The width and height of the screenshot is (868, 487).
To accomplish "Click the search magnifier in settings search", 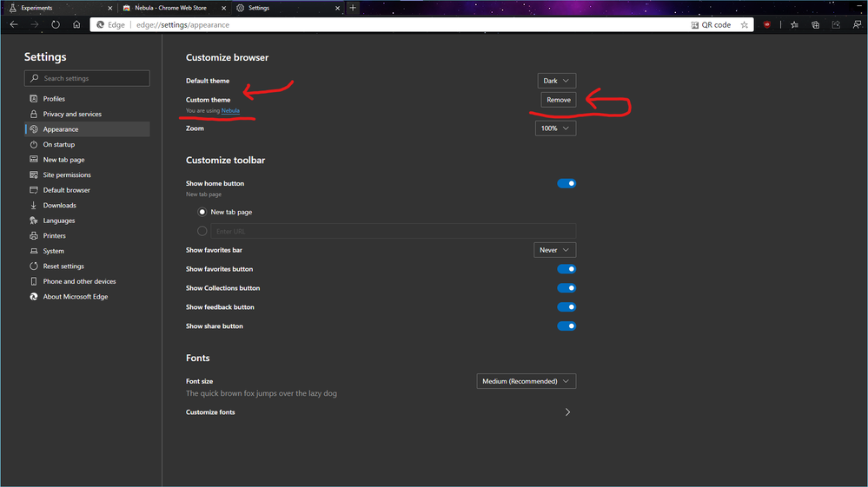I will pos(35,78).
